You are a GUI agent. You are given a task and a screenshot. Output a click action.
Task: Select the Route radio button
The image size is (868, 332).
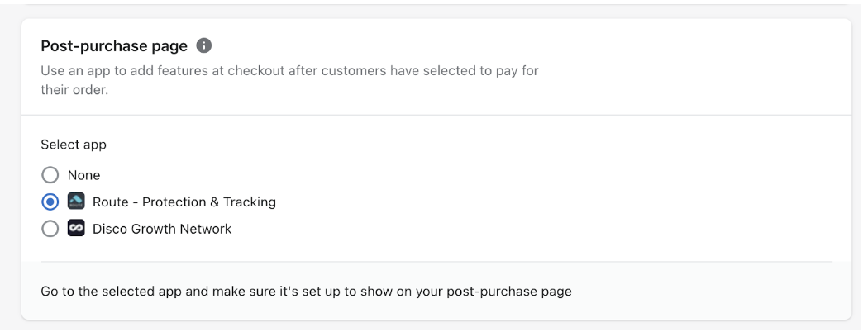pos(50,202)
